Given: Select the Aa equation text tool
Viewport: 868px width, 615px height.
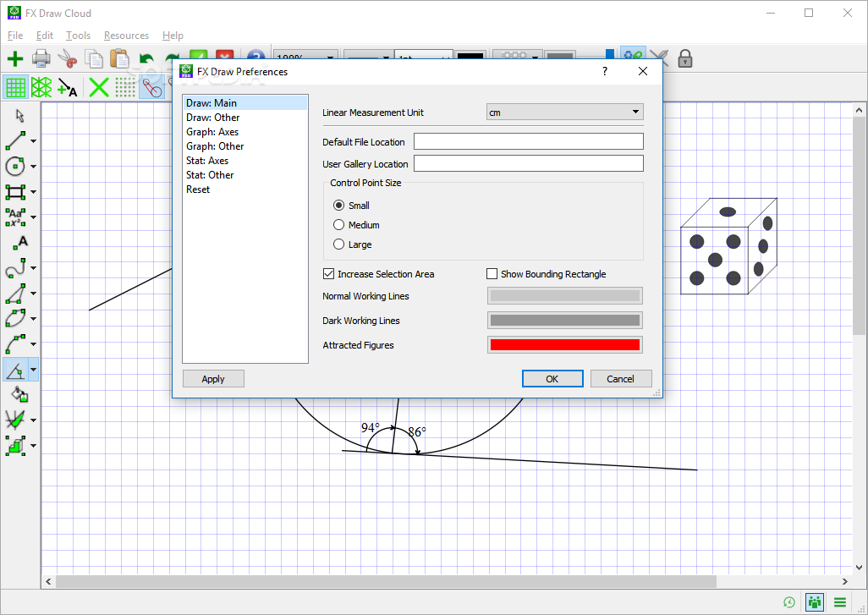Looking at the screenshot, I should (15, 217).
